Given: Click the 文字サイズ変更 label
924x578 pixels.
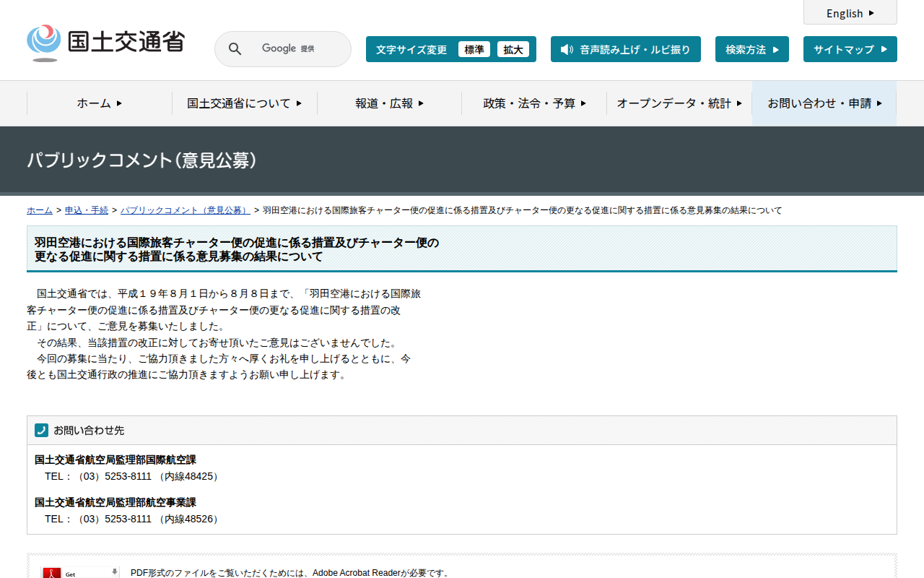Looking at the screenshot, I should 411,49.
